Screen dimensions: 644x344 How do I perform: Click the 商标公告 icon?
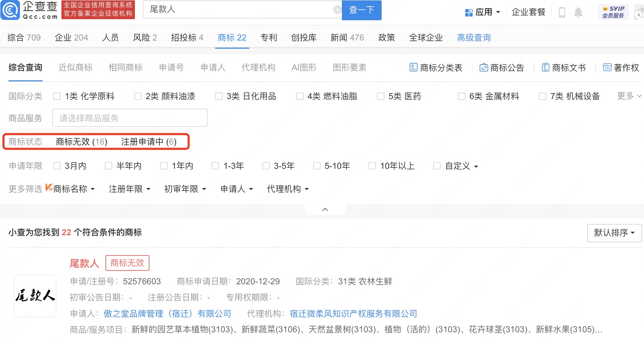(x=484, y=68)
